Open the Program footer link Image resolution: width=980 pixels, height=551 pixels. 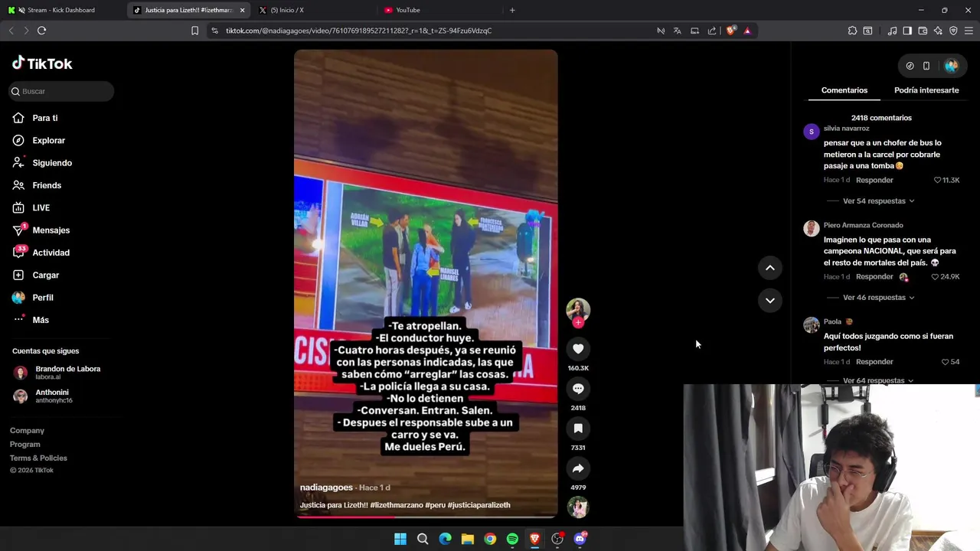(25, 445)
